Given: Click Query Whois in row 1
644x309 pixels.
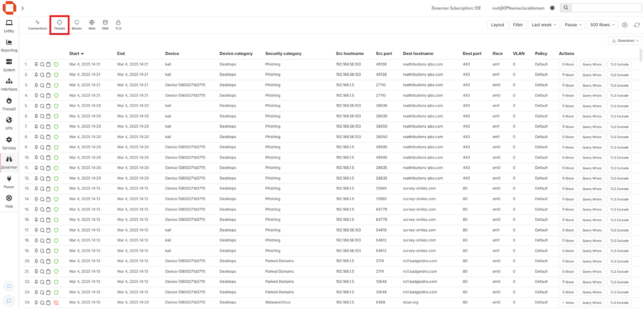Looking at the screenshot, I should pyautogui.click(x=592, y=65).
